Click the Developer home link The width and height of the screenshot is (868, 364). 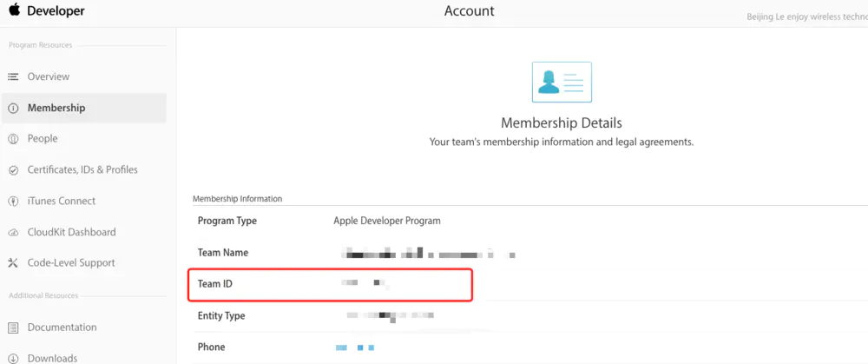[x=56, y=10]
